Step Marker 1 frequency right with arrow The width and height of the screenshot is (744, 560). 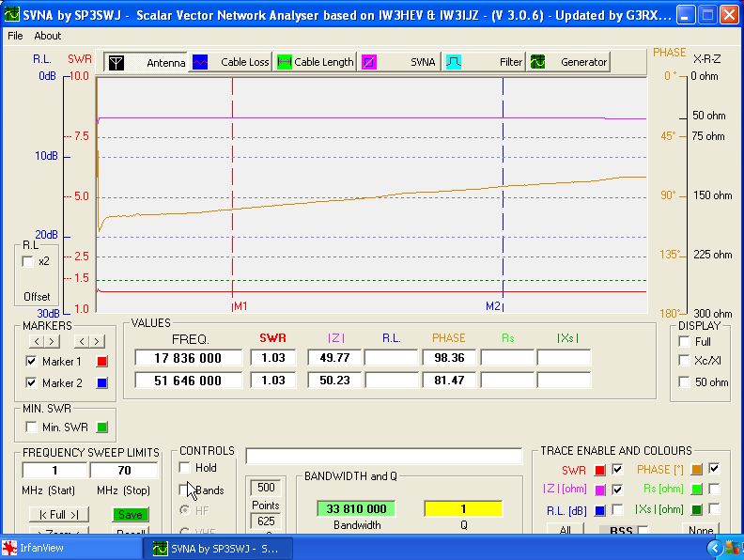coord(53,341)
